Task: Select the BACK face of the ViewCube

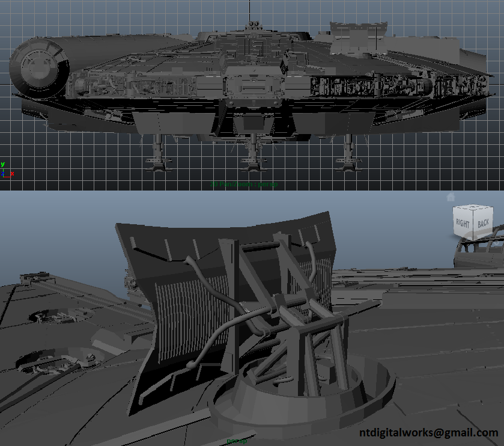Action: pyautogui.click(x=483, y=223)
